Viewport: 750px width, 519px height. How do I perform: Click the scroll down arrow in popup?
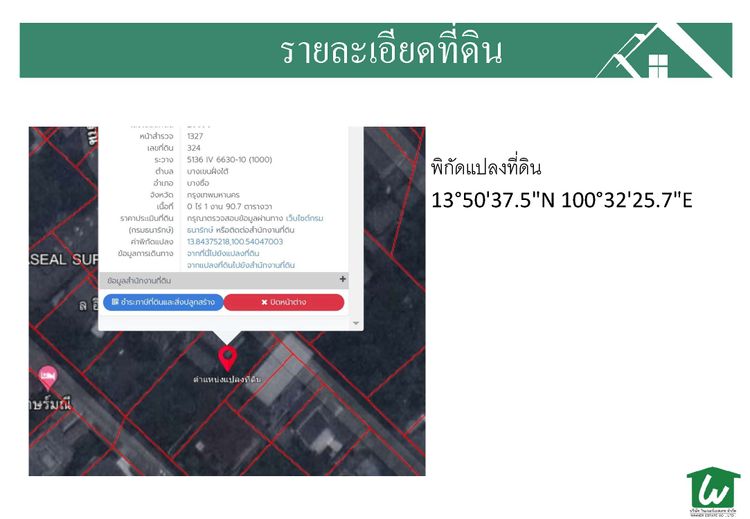coord(355,323)
